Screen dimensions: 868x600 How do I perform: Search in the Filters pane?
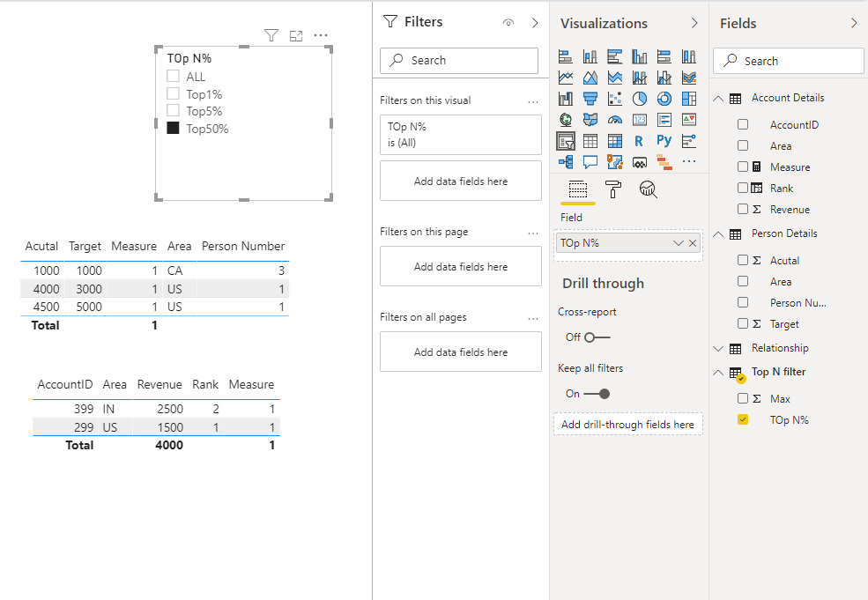click(459, 60)
